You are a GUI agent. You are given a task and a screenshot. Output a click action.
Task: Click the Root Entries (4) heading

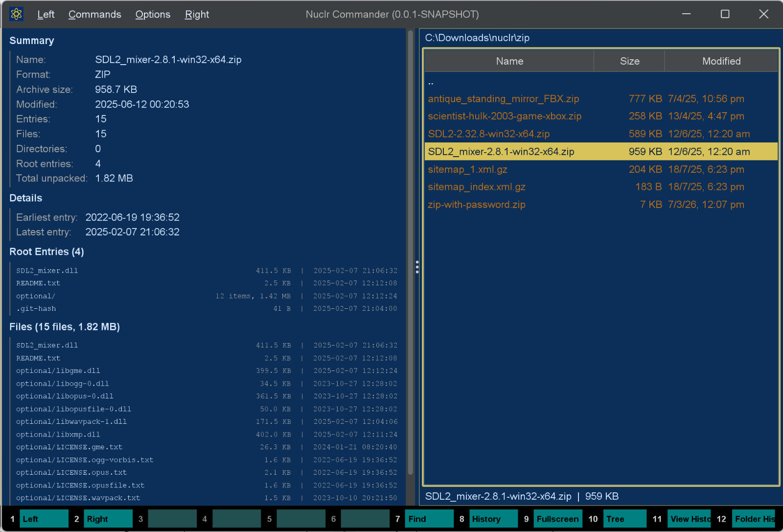click(47, 252)
